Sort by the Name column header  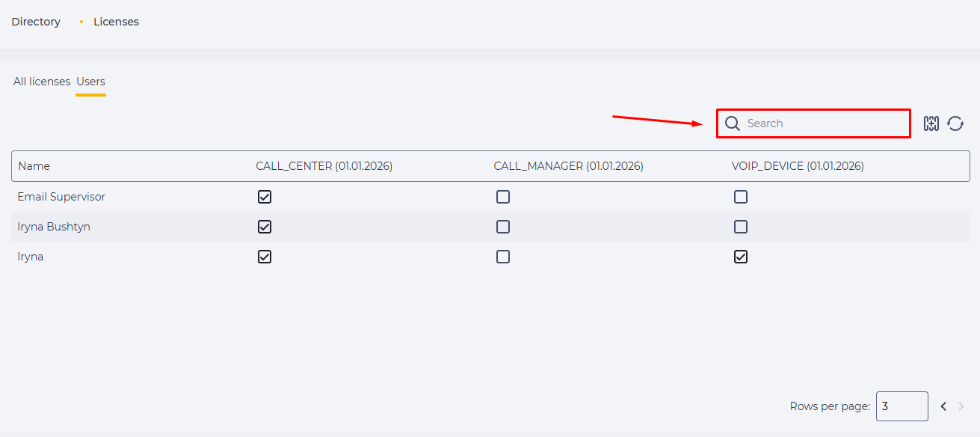[x=34, y=166]
